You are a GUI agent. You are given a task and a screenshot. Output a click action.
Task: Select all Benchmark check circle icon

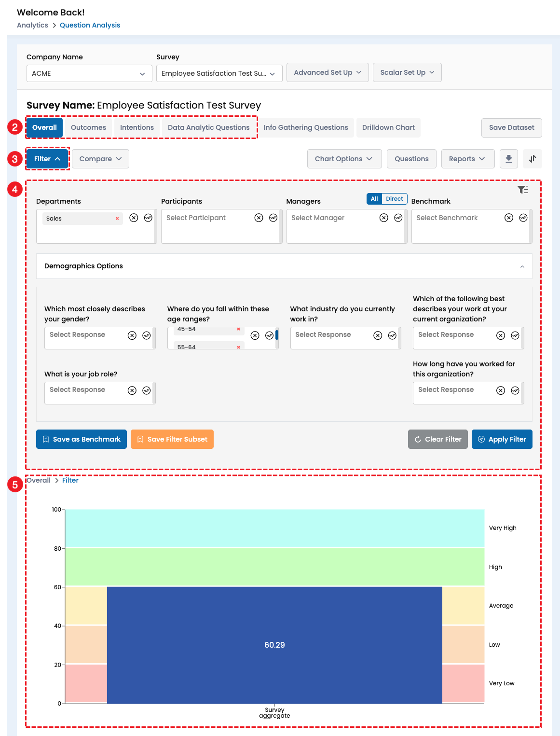tap(523, 218)
